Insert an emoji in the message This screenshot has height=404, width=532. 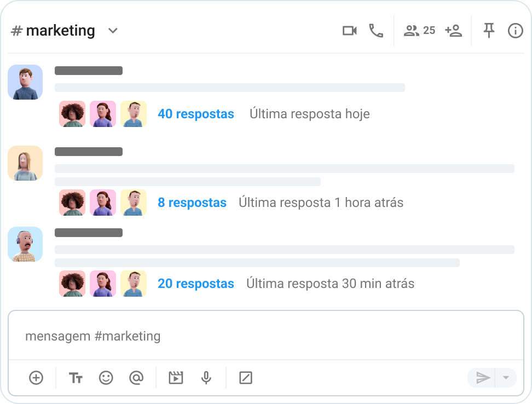point(106,378)
